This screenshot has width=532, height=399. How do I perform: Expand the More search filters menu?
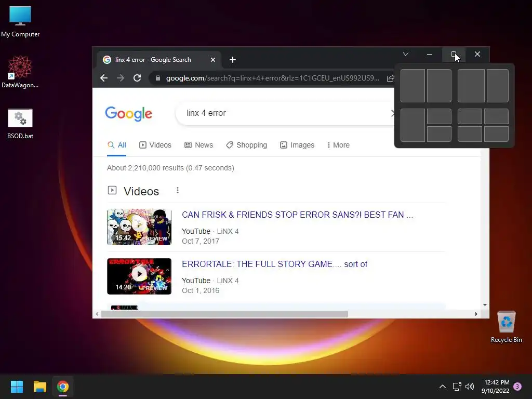click(338, 145)
